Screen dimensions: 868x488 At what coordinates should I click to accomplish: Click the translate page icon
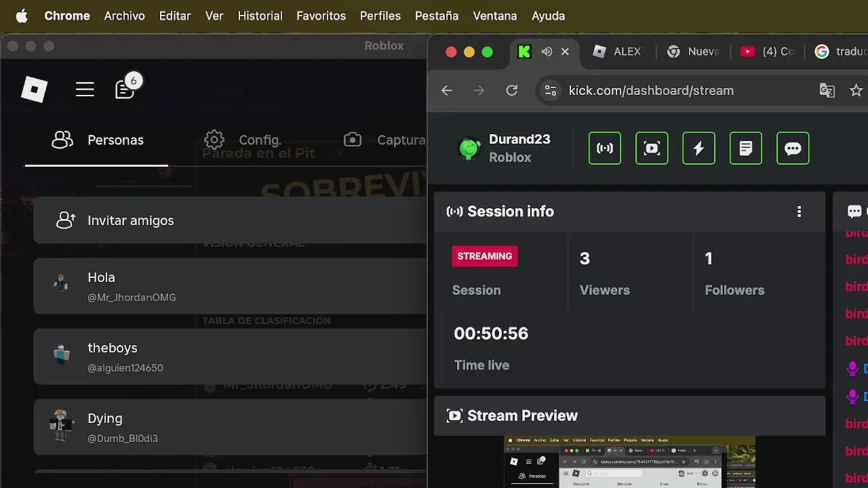pyautogui.click(x=827, y=90)
